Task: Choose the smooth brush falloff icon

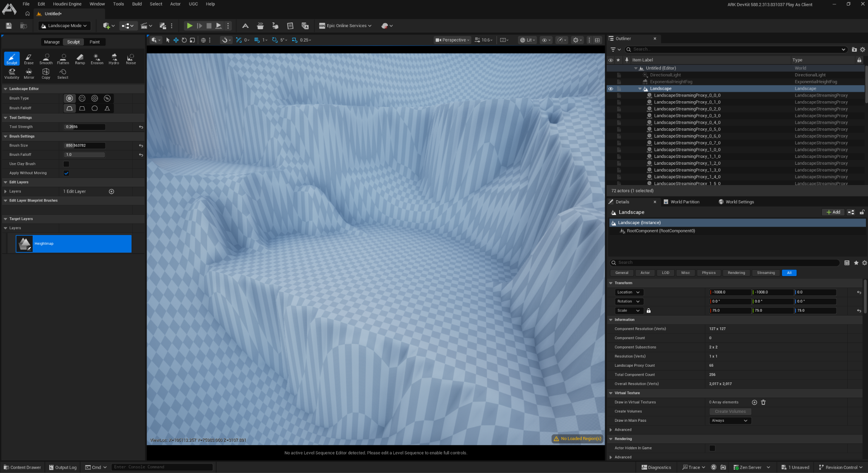Action: pos(70,108)
